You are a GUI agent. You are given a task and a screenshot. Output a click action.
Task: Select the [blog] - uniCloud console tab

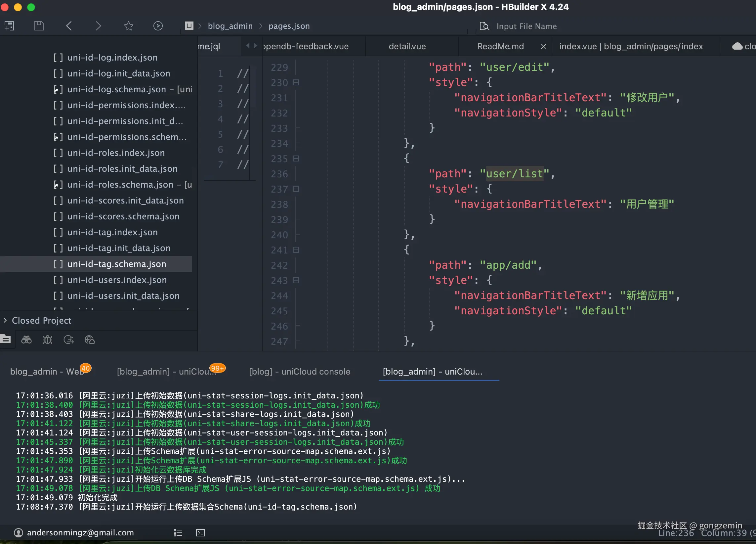click(299, 372)
